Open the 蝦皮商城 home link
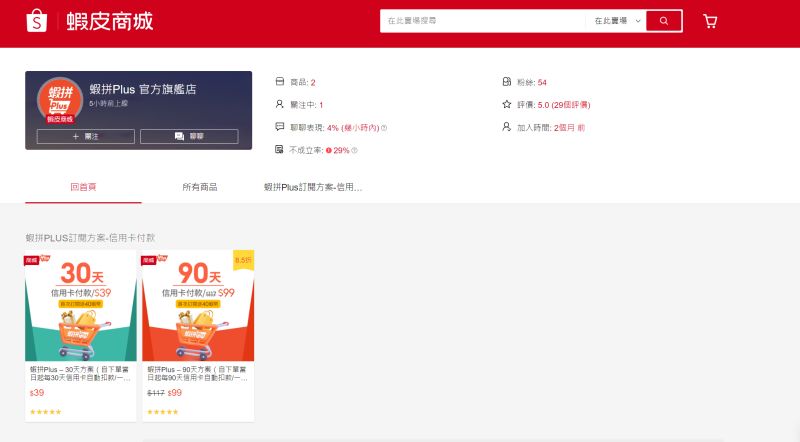The height and width of the screenshot is (442, 800). (x=110, y=21)
